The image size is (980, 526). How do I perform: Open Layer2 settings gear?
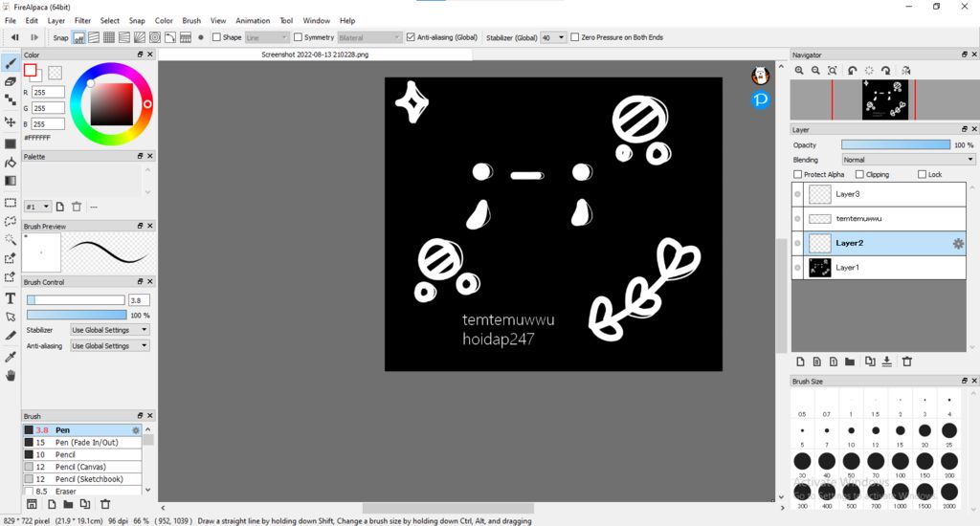pyautogui.click(x=958, y=244)
